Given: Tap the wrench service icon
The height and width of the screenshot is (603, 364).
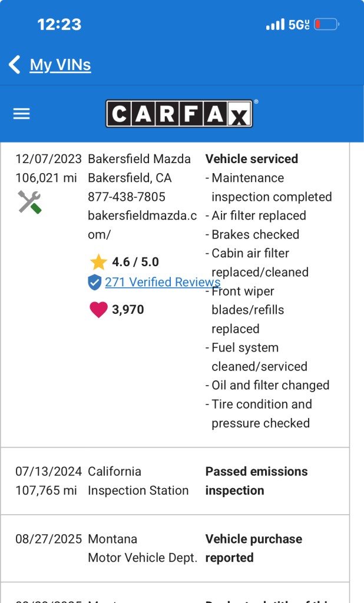Looking at the screenshot, I should point(29,202).
